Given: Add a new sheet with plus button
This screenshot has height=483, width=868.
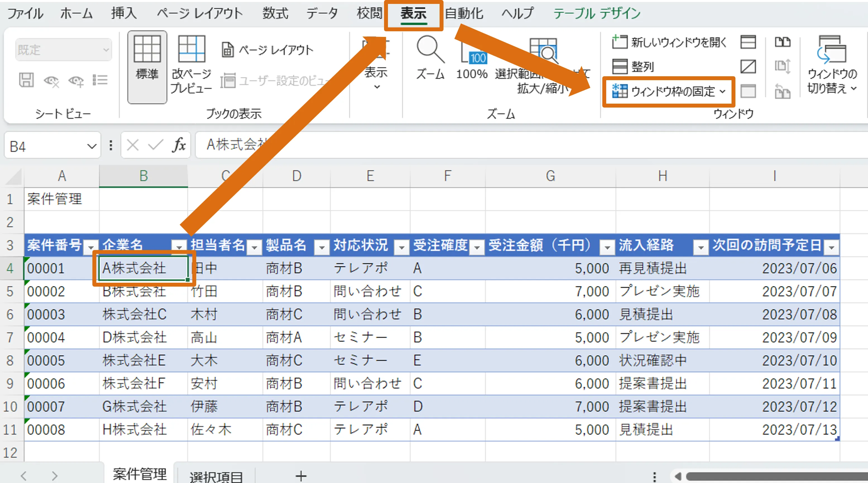Looking at the screenshot, I should [301, 476].
